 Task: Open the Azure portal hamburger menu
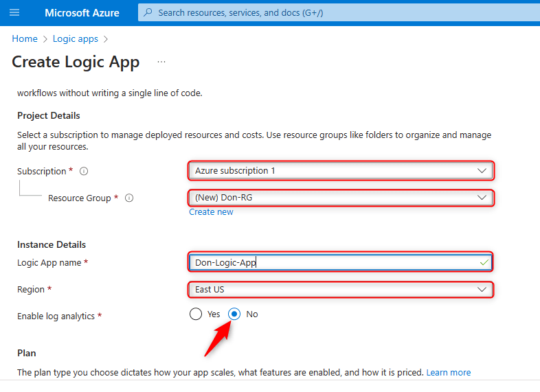pyautogui.click(x=14, y=13)
